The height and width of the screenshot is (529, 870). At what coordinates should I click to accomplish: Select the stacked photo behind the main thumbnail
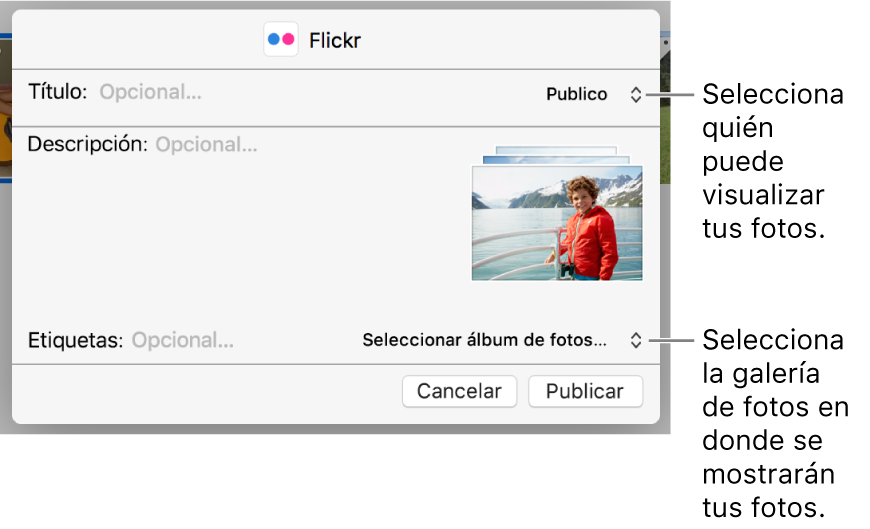[556, 152]
